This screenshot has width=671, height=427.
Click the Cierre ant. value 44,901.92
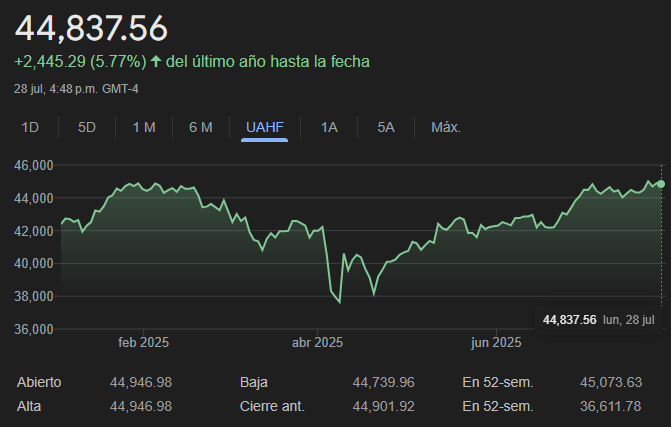click(x=383, y=406)
